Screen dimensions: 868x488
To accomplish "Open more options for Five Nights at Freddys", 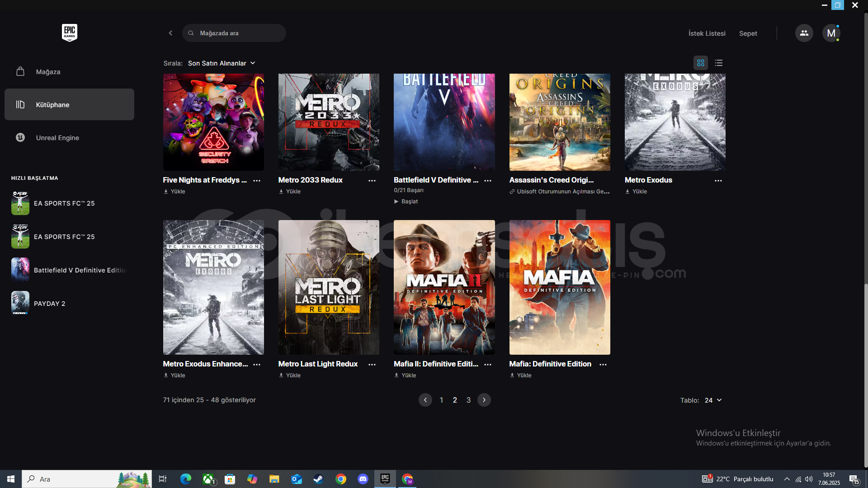I will pos(257,180).
